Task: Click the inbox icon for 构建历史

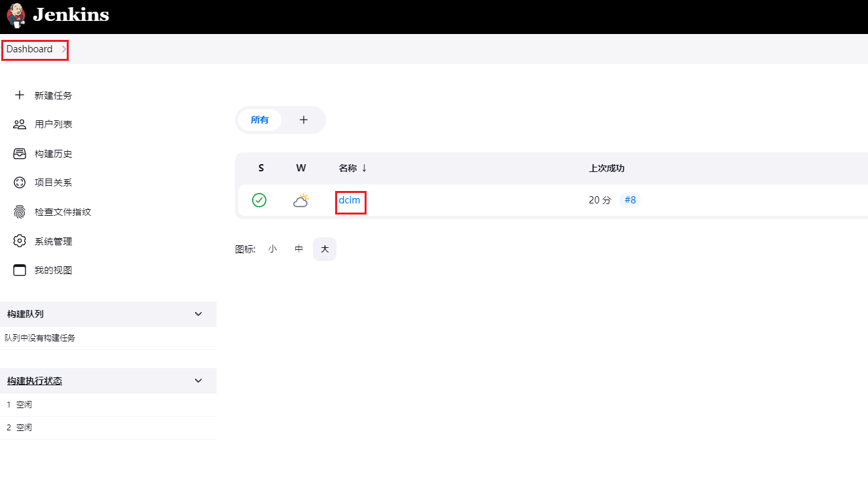Action: [x=20, y=154]
